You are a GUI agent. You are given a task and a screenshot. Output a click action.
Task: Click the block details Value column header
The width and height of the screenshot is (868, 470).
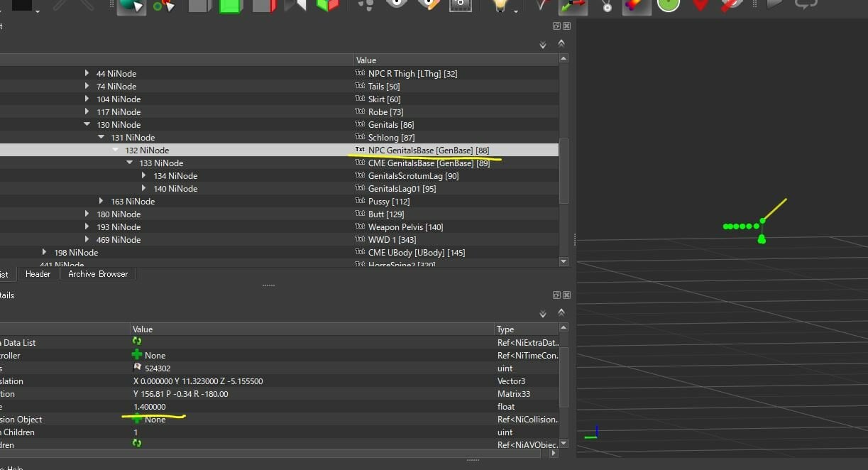pos(312,329)
